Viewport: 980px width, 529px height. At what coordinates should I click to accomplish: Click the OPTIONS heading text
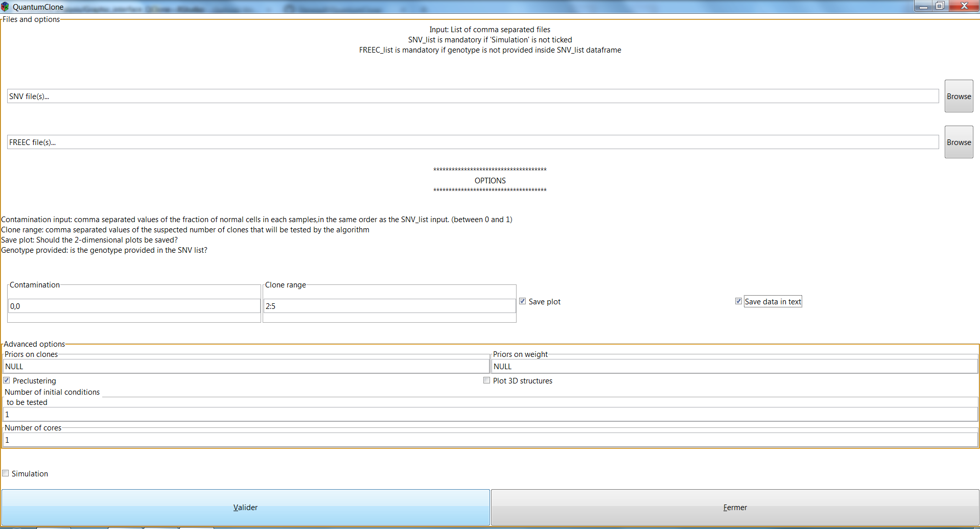tap(490, 181)
